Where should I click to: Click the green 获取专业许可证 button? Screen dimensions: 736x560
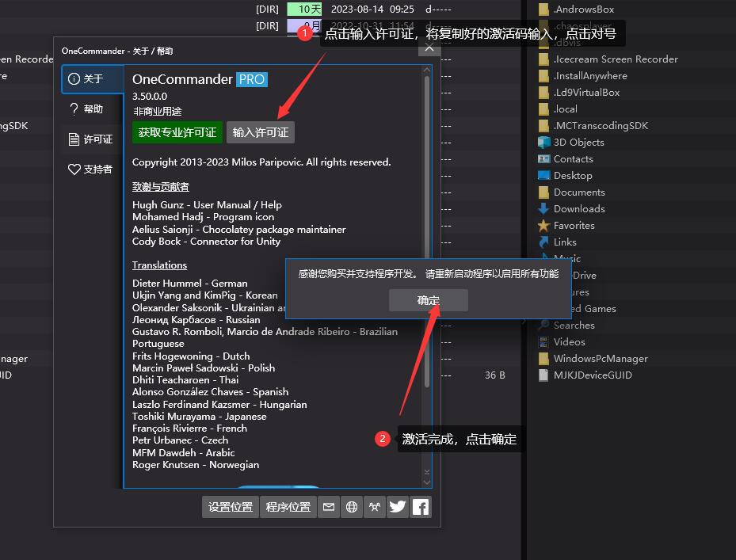[x=177, y=132]
